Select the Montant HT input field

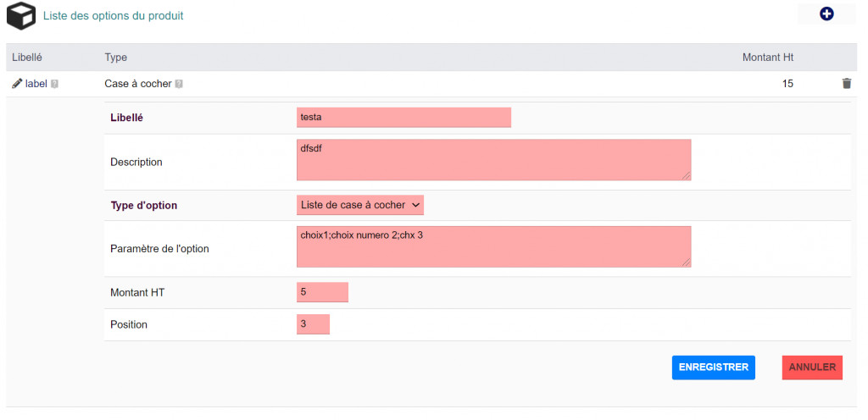[322, 292]
